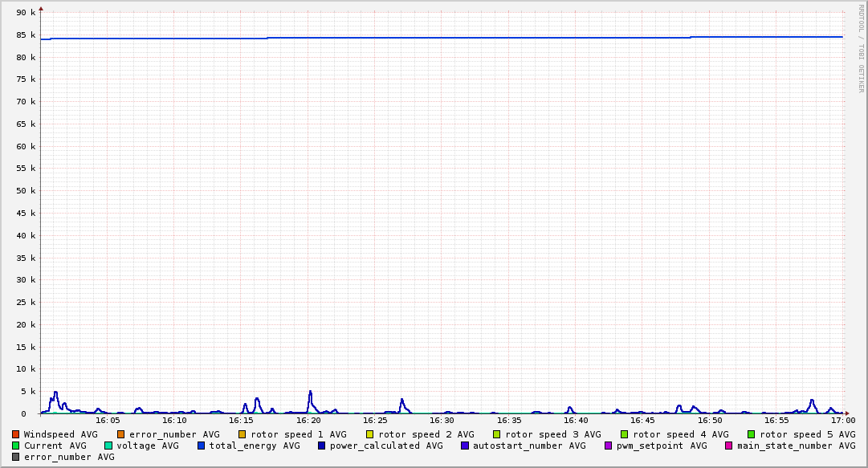Click the rotor speed 4 AVG label
Screen dimensions: 868x468
tap(680, 434)
